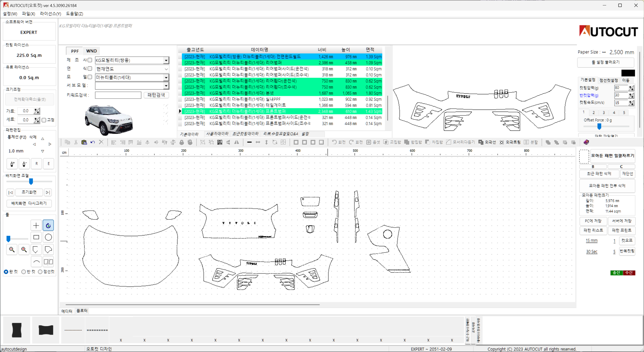The width and height of the screenshot is (644, 352).
Task: Toggle the 연식 checkbox
Action: coord(90,68)
